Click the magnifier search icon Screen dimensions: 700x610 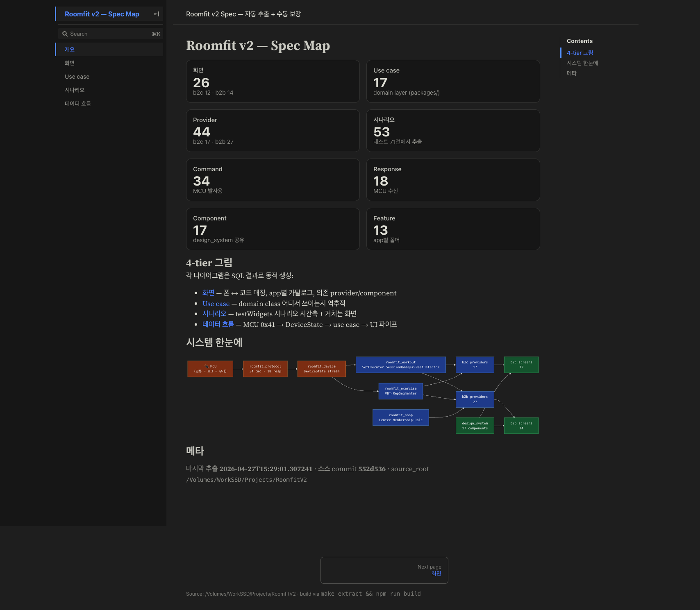(65, 34)
